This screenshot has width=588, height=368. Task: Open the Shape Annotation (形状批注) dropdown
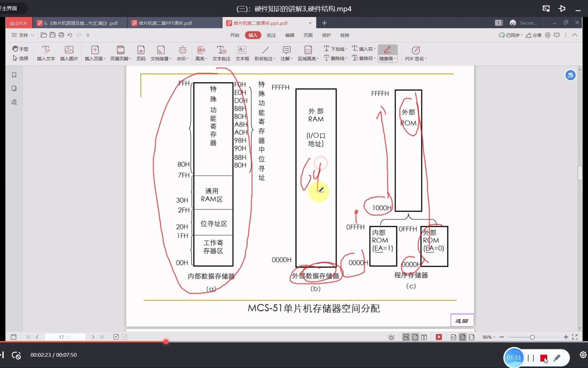pos(265,53)
